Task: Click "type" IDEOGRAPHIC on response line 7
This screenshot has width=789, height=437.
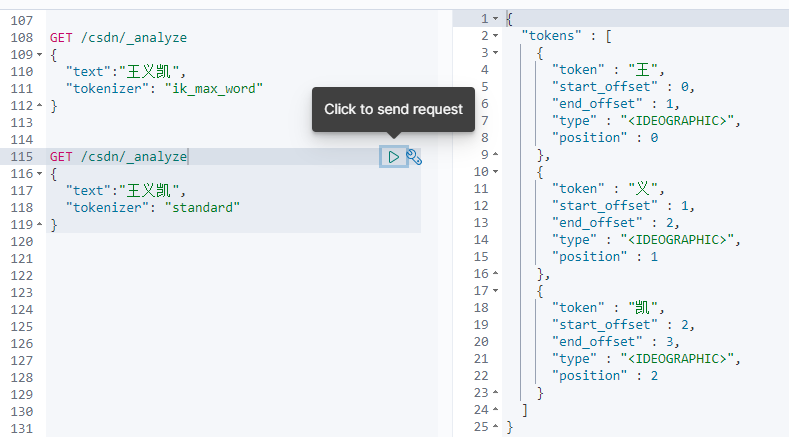Action: (643, 121)
